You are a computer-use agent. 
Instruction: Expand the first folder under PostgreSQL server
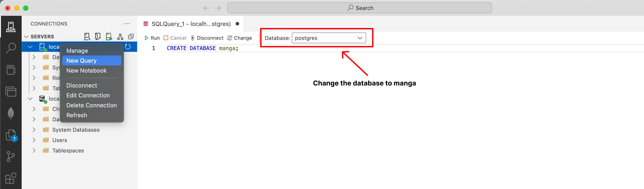[x=34, y=57]
